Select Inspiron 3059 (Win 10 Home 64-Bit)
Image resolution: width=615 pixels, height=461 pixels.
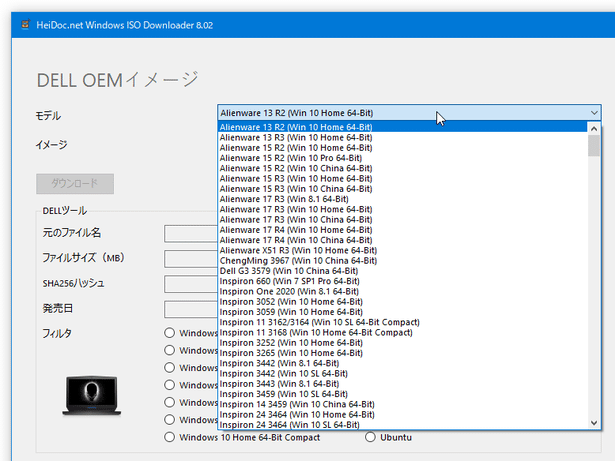pyautogui.click(x=402, y=312)
